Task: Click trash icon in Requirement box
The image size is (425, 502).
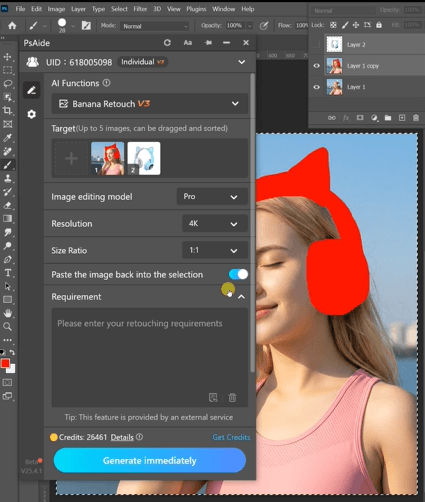Action: pyautogui.click(x=232, y=397)
